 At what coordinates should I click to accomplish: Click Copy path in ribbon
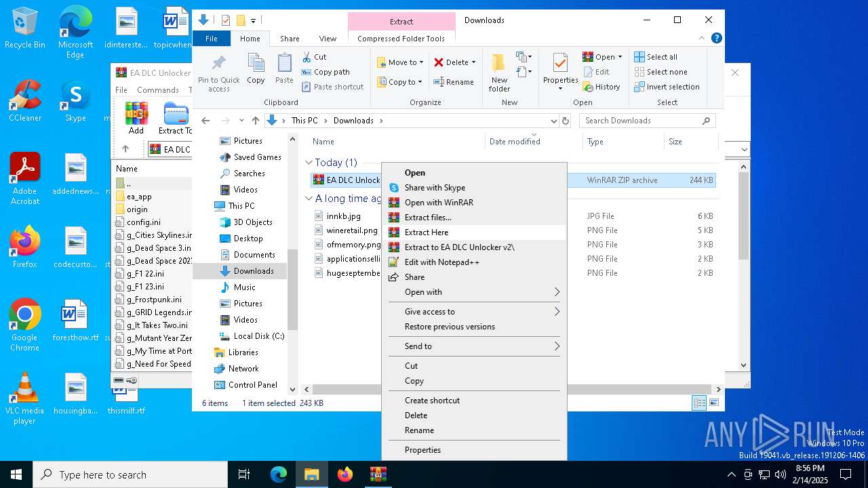pyautogui.click(x=325, y=72)
